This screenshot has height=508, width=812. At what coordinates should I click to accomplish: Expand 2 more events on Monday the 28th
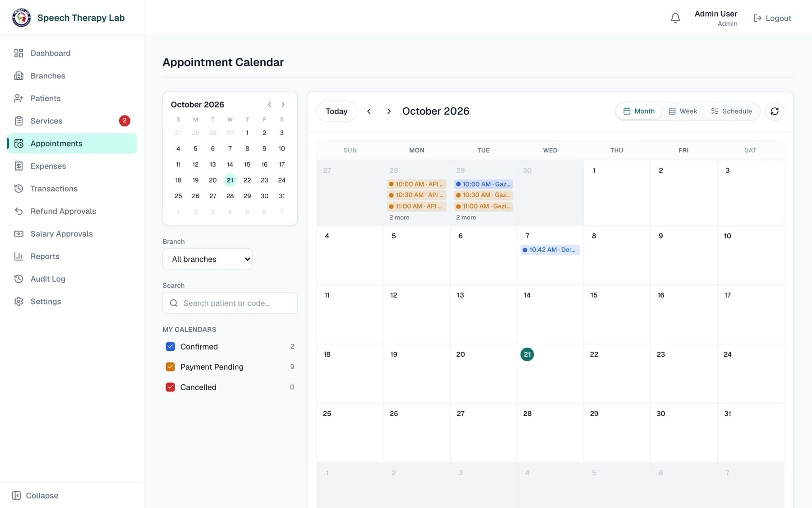click(x=399, y=218)
